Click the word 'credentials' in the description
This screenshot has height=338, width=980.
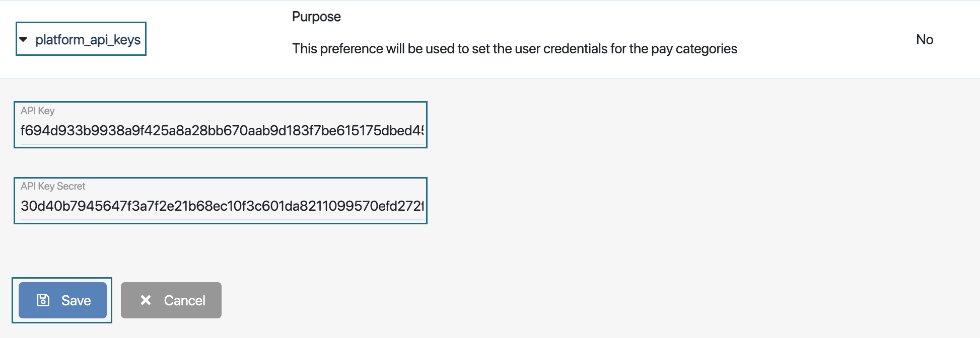click(576, 49)
